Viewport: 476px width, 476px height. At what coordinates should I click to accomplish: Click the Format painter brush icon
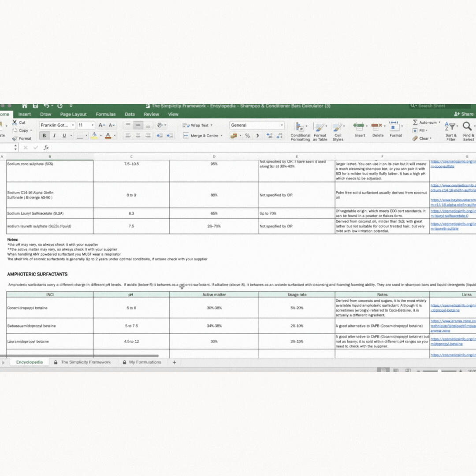coord(15,138)
